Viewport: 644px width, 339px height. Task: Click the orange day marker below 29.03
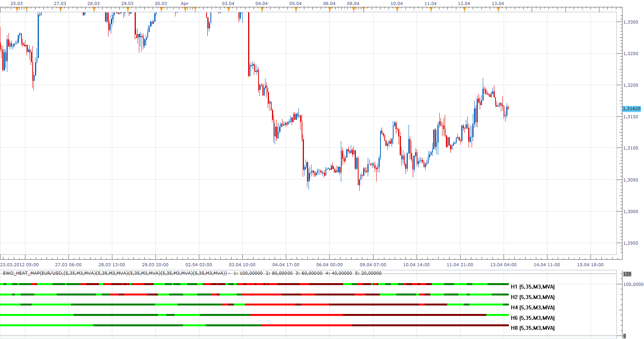tap(128, 10)
